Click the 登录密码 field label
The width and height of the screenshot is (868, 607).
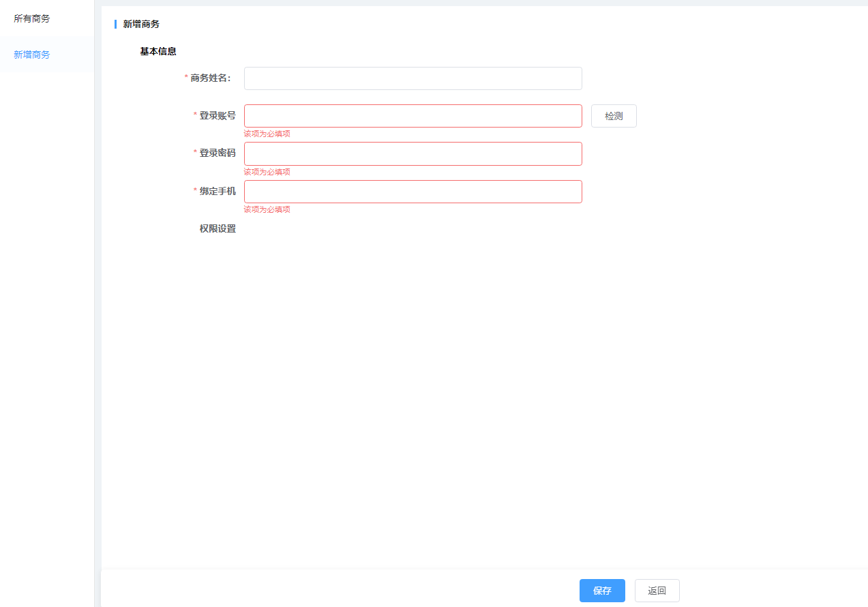click(x=217, y=153)
